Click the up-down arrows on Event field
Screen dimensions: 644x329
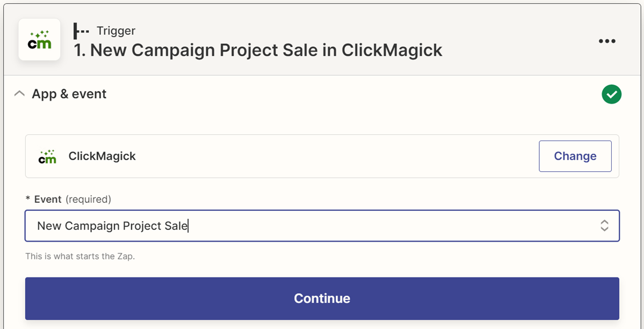(604, 225)
